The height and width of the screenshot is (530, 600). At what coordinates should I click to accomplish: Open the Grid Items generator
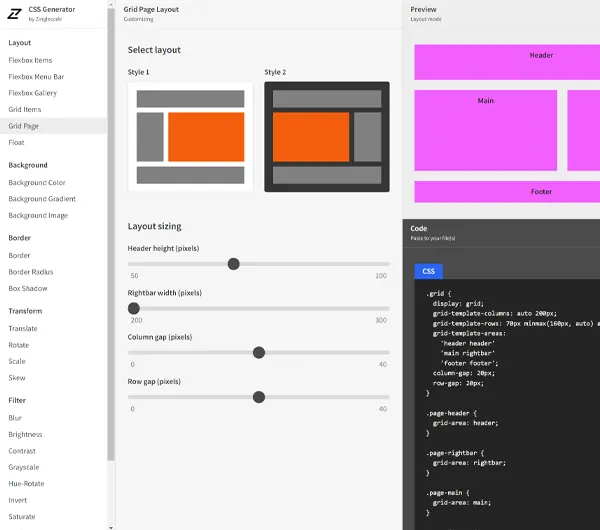[x=25, y=109]
